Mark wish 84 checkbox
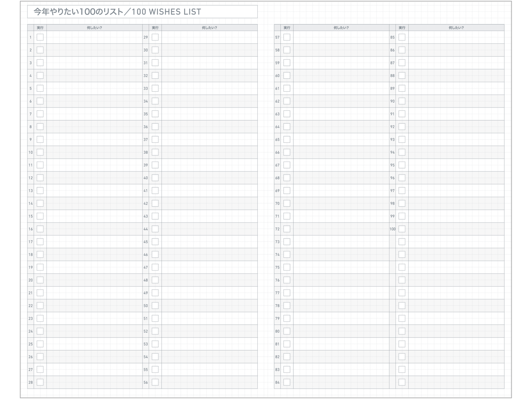 pyautogui.click(x=287, y=382)
